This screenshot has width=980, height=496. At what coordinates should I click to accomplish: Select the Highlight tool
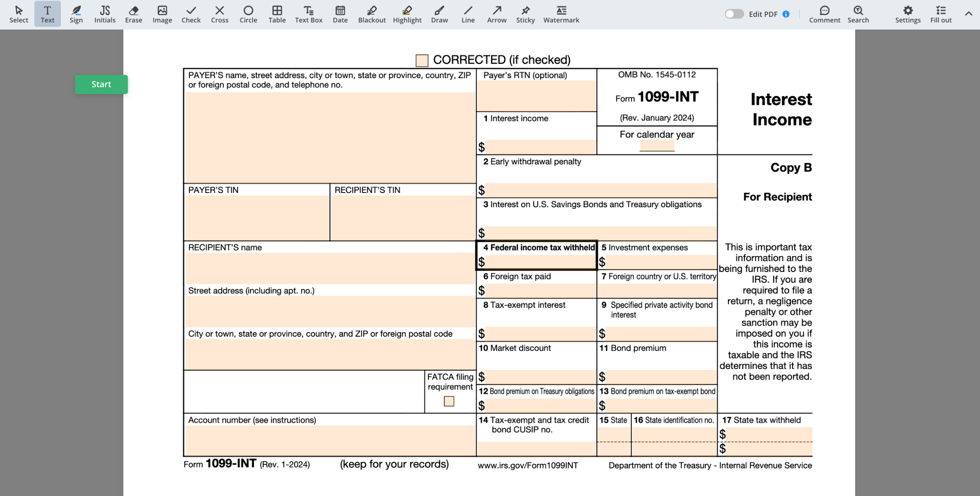point(407,14)
